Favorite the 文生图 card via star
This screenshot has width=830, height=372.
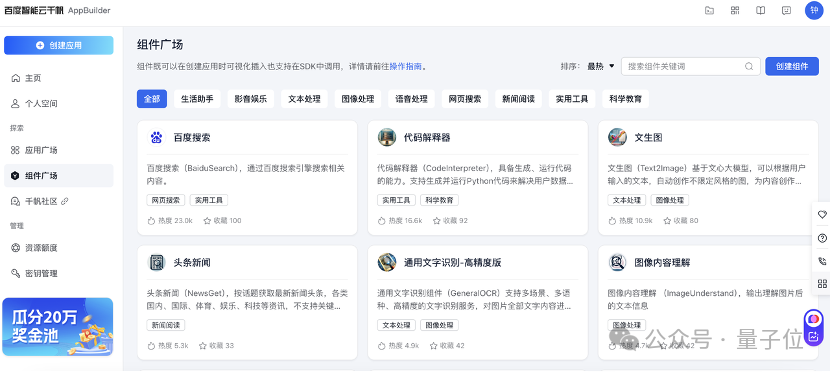[667, 221]
